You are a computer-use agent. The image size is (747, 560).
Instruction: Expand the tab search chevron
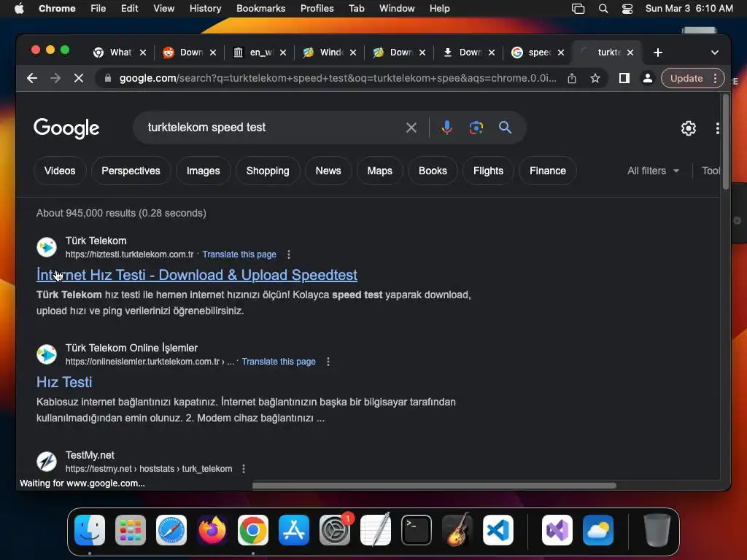point(715,52)
